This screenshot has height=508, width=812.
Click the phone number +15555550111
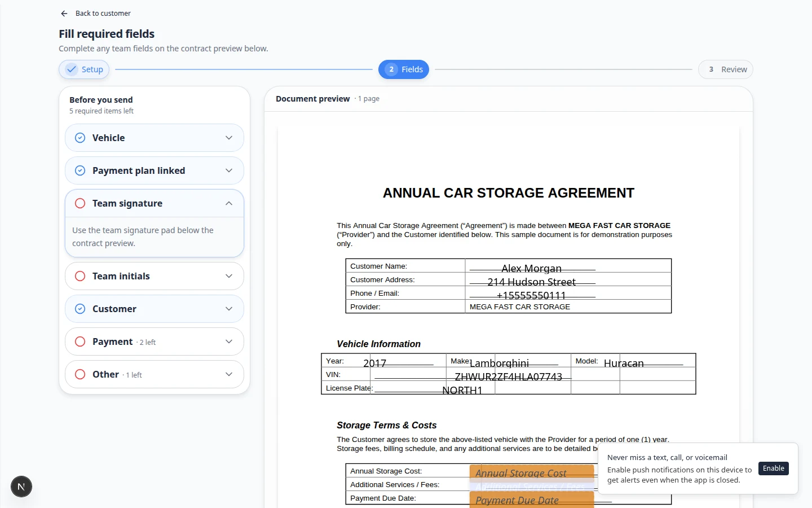click(531, 296)
